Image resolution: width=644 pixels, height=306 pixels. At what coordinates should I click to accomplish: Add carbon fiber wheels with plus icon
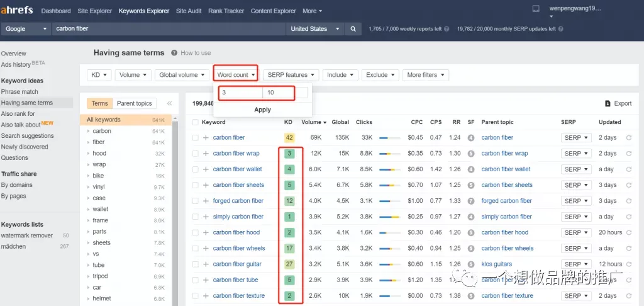(x=206, y=249)
